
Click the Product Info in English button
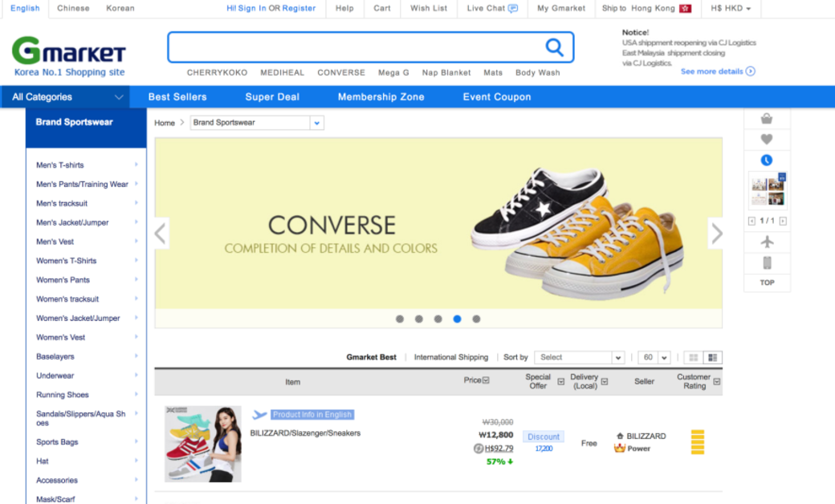(312, 415)
